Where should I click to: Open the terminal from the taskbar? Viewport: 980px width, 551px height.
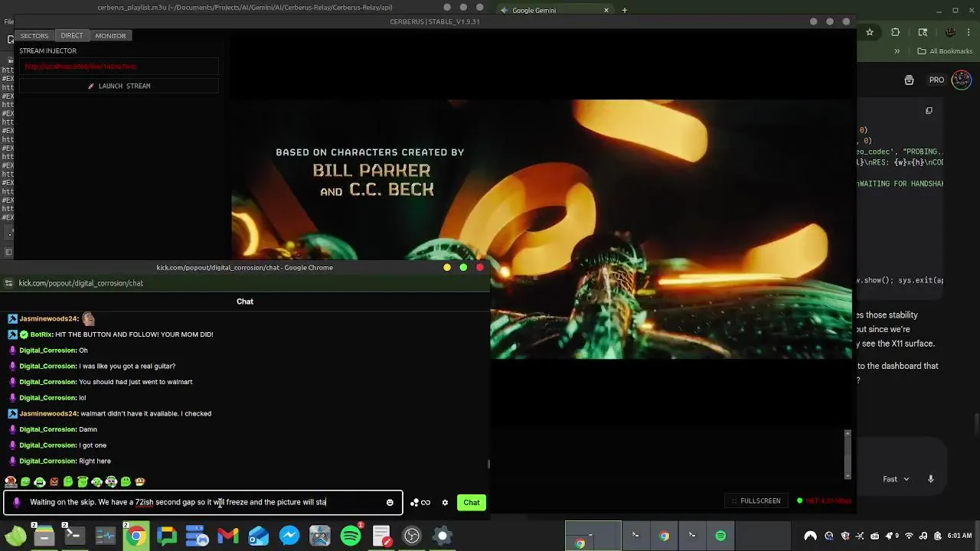(74, 536)
